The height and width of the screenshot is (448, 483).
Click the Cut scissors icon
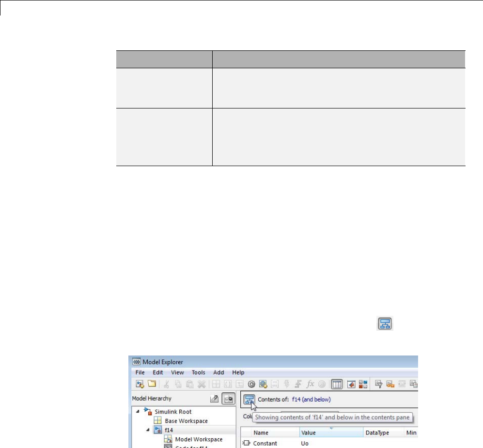pyautogui.click(x=166, y=384)
